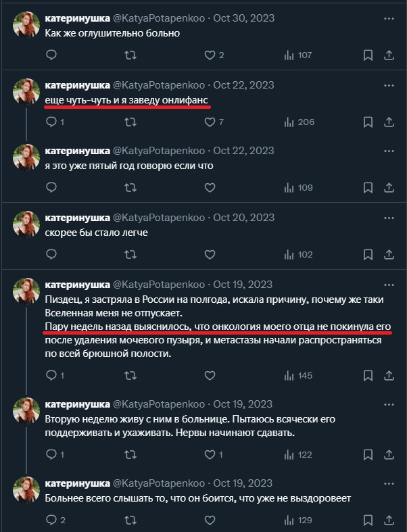Viewport: 407px width, 532px height.
Task: Retweet the tweet with 122 views
Action: 131,455
